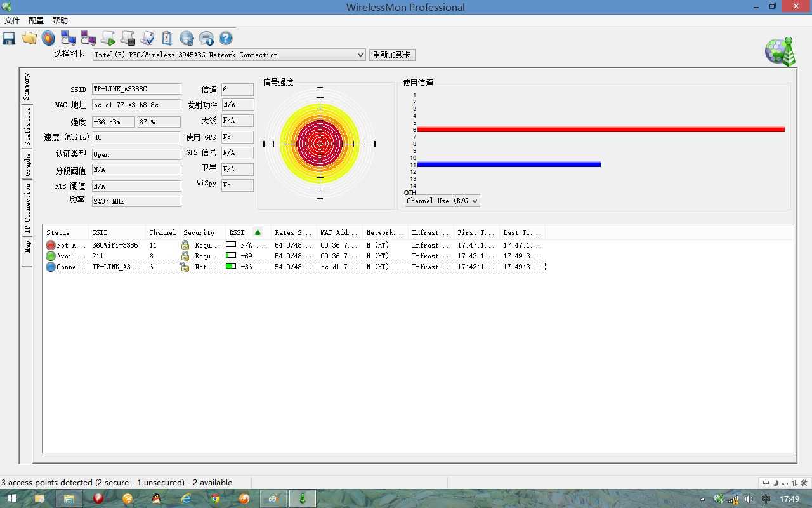Click the frequency field showing 2437 MHz
This screenshot has width=812, height=508.
(x=136, y=201)
